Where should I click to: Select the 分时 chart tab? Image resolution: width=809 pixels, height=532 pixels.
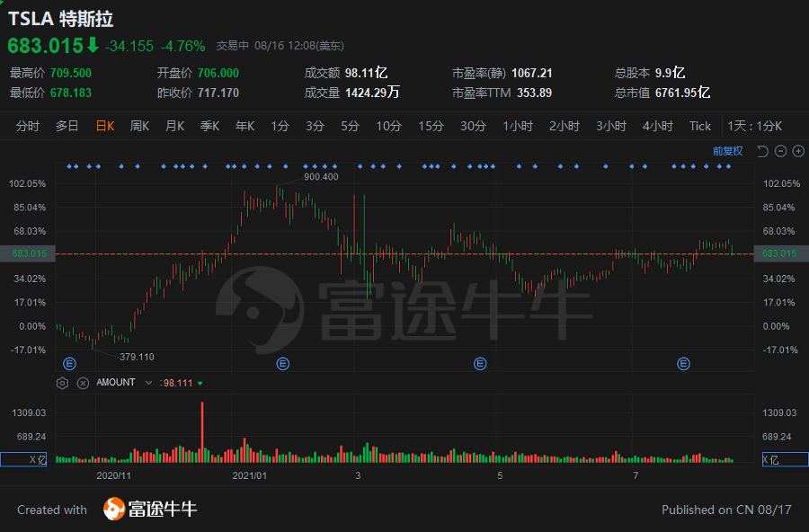tap(27, 126)
